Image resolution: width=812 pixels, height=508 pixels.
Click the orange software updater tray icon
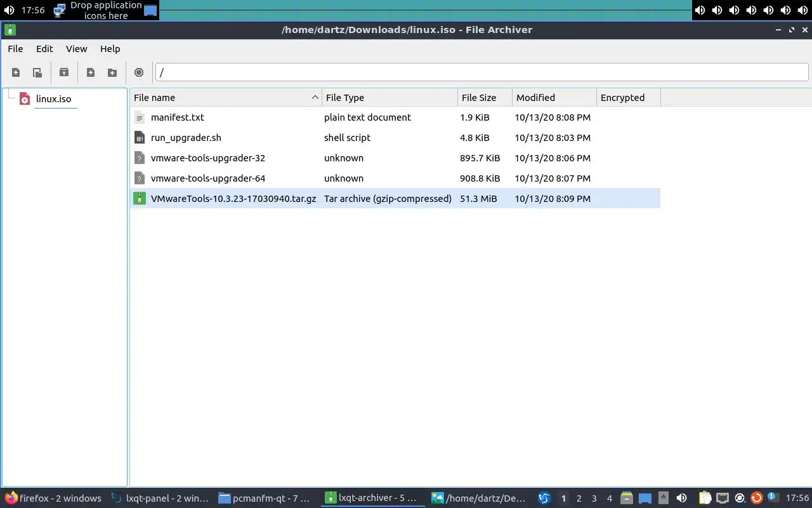[x=756, y=498]
